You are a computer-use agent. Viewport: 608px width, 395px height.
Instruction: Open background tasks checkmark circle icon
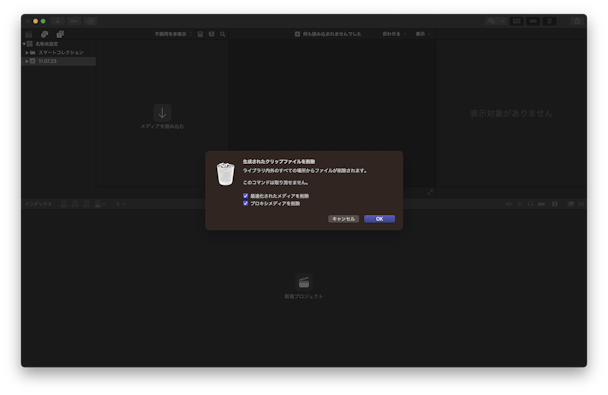(90, 21)
